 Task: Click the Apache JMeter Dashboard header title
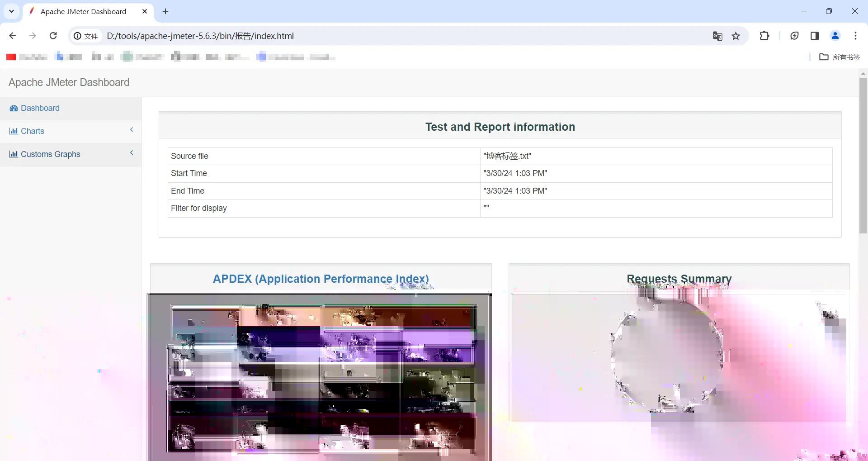click(x=69, y=82)
